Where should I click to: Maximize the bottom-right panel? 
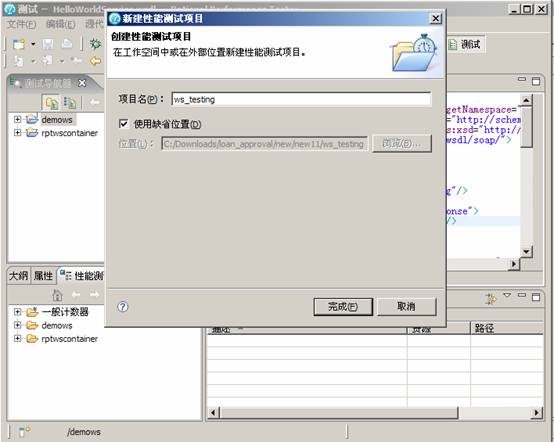click(536, 297)
